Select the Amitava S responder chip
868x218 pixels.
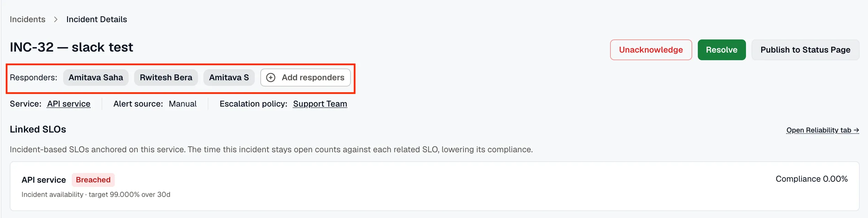[x=229, y=78]
